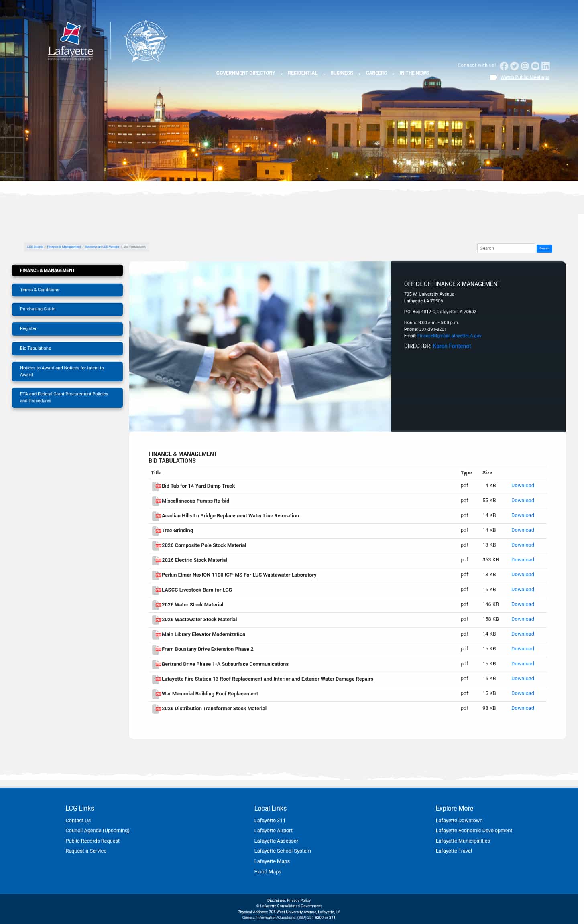Click PDF icon for 2026 Electric Stock Material
This screenshot has width=584, height=924.
(x=157, y=560)
